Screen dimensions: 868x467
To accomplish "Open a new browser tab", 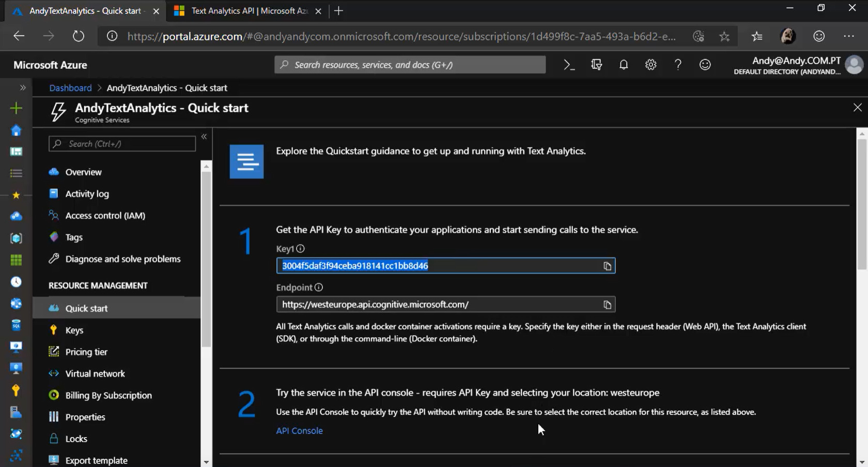I will [x=338, y=11].
